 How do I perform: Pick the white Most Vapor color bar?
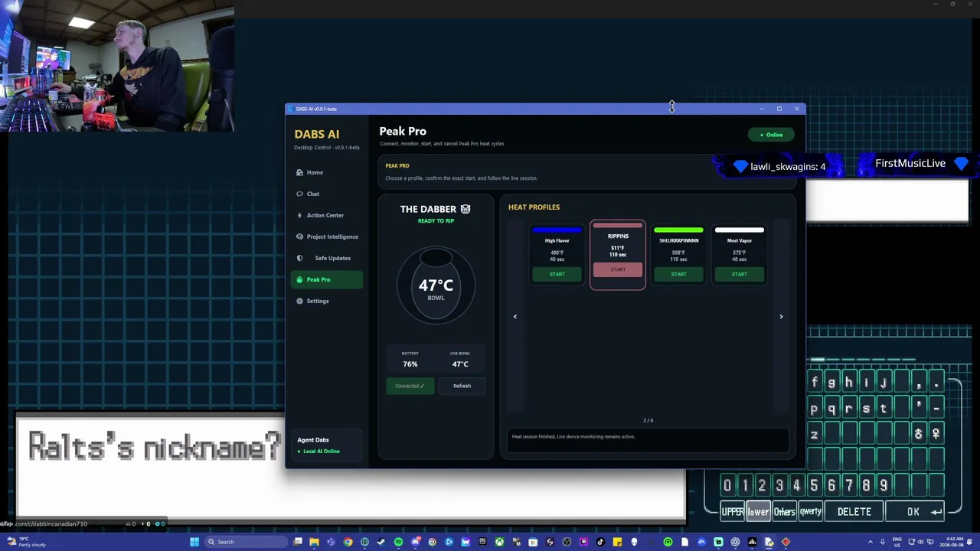(x=739, y=230)
